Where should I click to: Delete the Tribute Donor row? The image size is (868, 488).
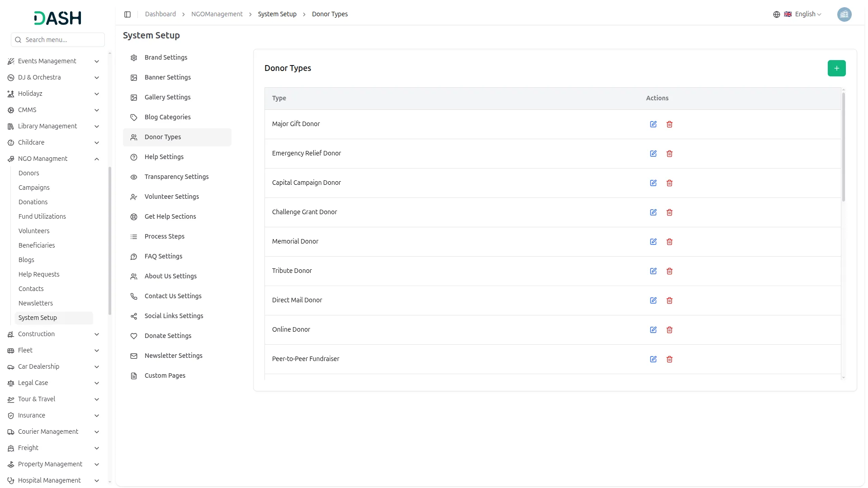coord(670,271)
